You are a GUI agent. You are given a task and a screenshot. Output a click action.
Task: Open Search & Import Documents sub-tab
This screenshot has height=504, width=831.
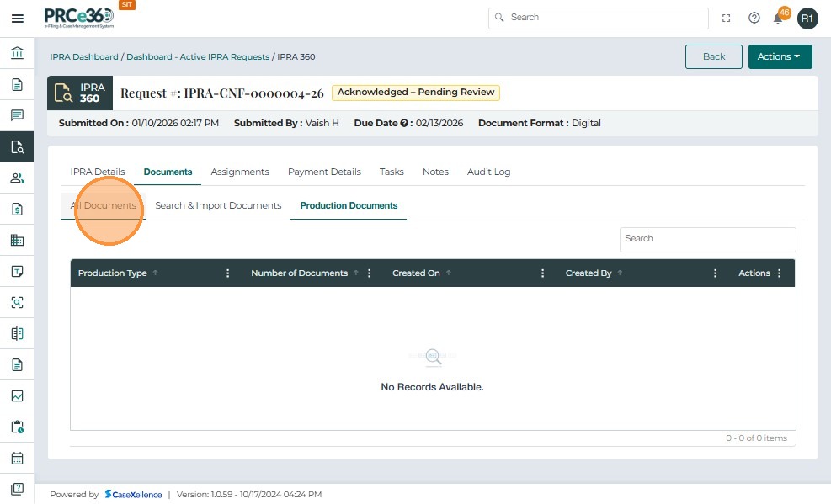(218, 205)
